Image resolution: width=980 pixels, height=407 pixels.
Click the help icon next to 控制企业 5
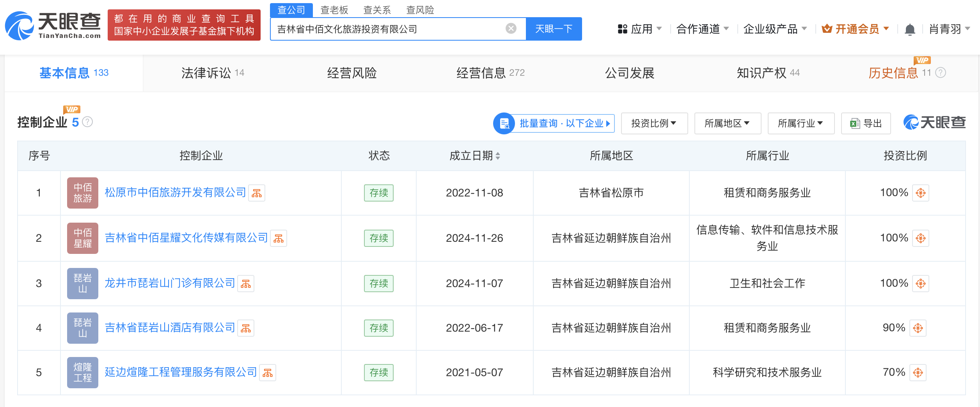(x=87, y=122)
